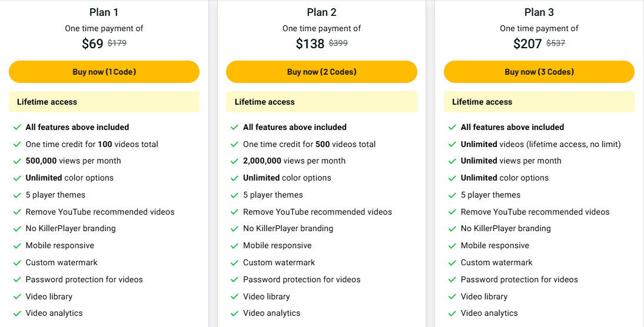The height and width of the screenshot is (327, 644).
Task: Click the crossed-out $399 price in Plan 2
Action: [x=338, y=43]
